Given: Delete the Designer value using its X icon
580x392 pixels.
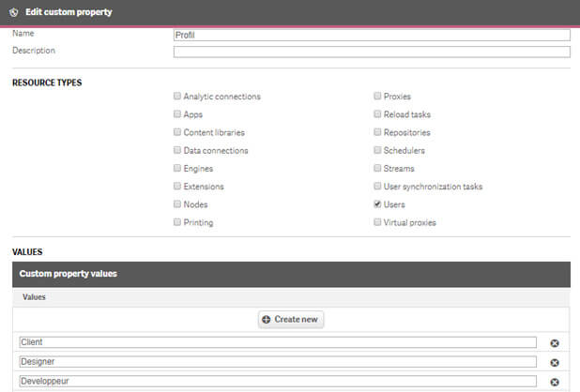Looking at the screenshot, I should coord(554,363).
